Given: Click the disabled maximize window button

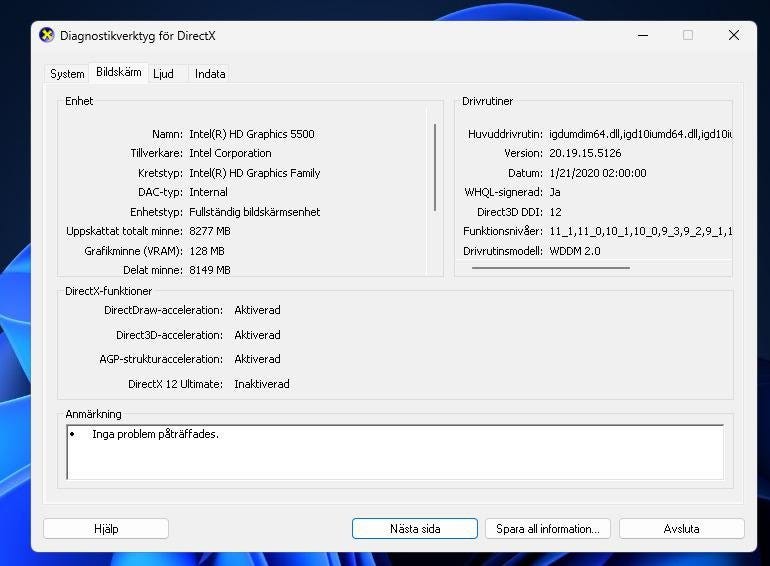Looking at the screenshot, I should pos(687,35).
